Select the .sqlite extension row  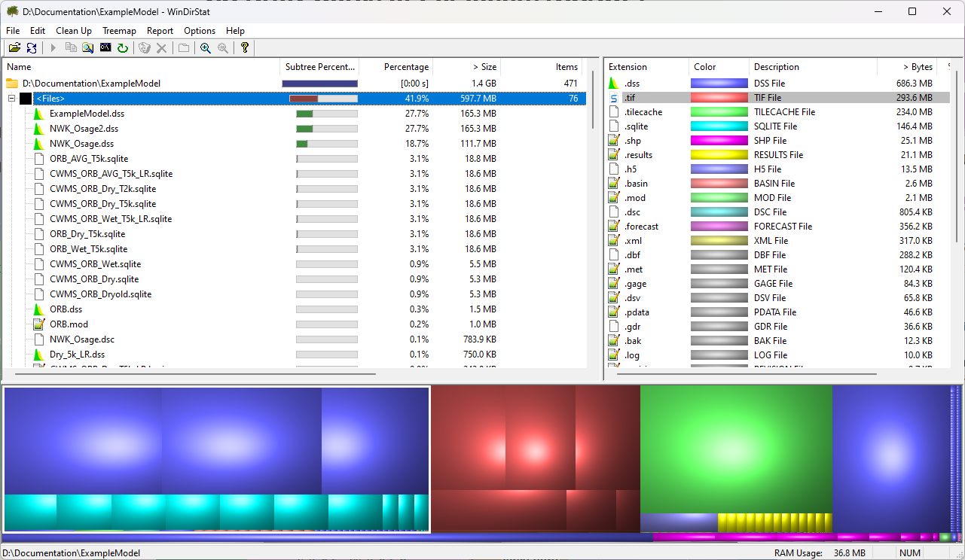[x=637, y=126]
